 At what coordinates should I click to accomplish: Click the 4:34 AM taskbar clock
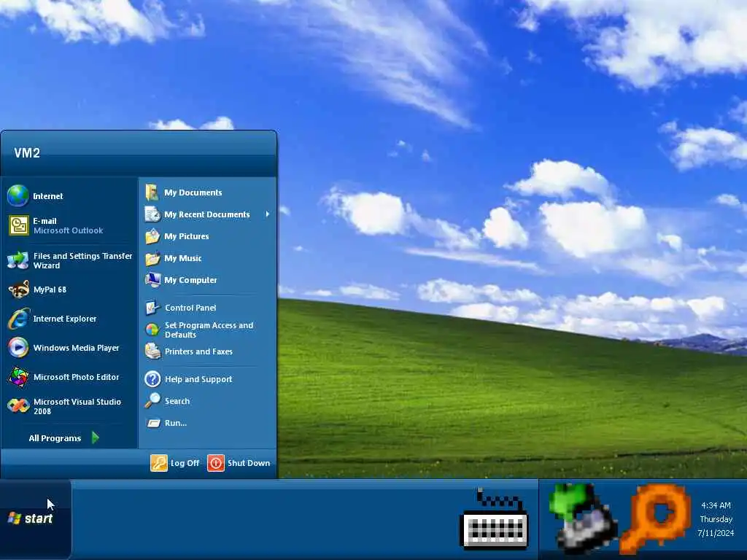point(716,505)
